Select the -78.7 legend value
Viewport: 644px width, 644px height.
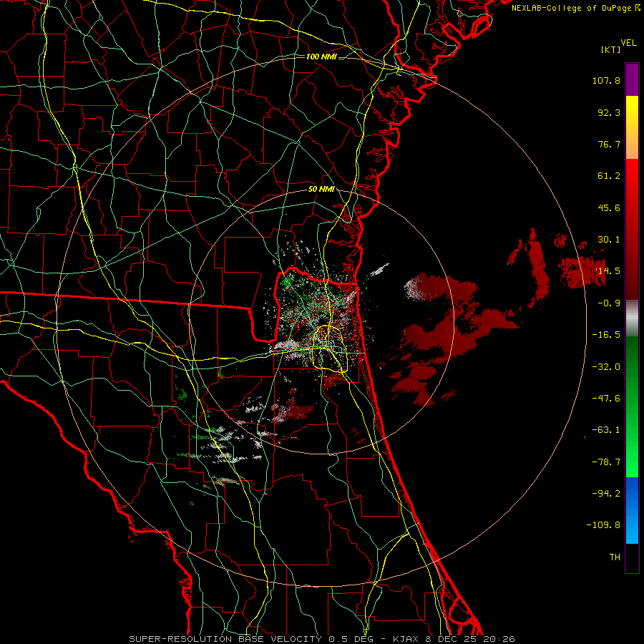click(x=606, y=462)
